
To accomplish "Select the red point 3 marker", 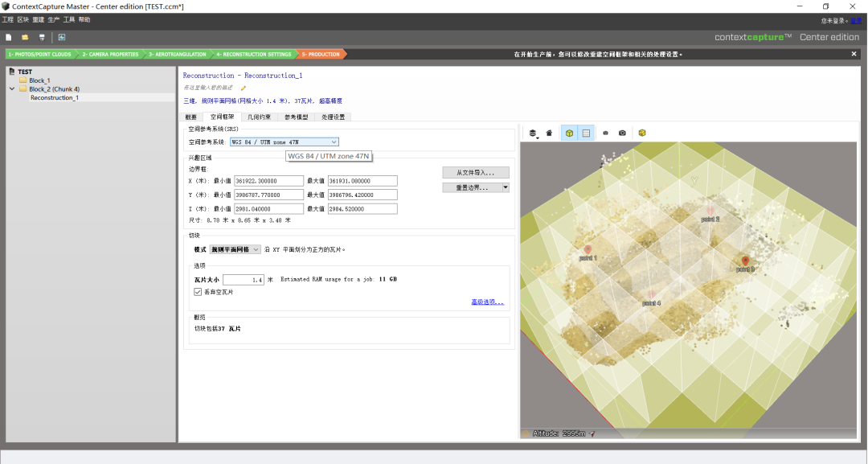I will pyautogui.click(x=745, y=261).
